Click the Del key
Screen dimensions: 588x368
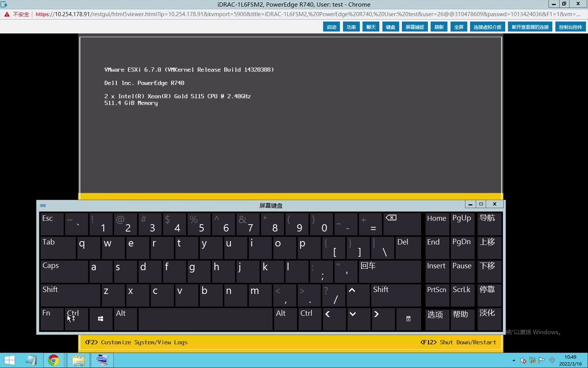tap(408, 248)
